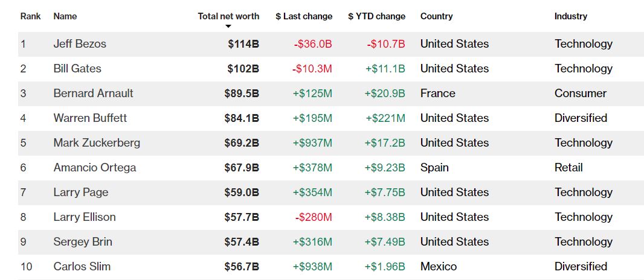View Warren Buffett's profile

pyautogui.click(x=90, y=118)
